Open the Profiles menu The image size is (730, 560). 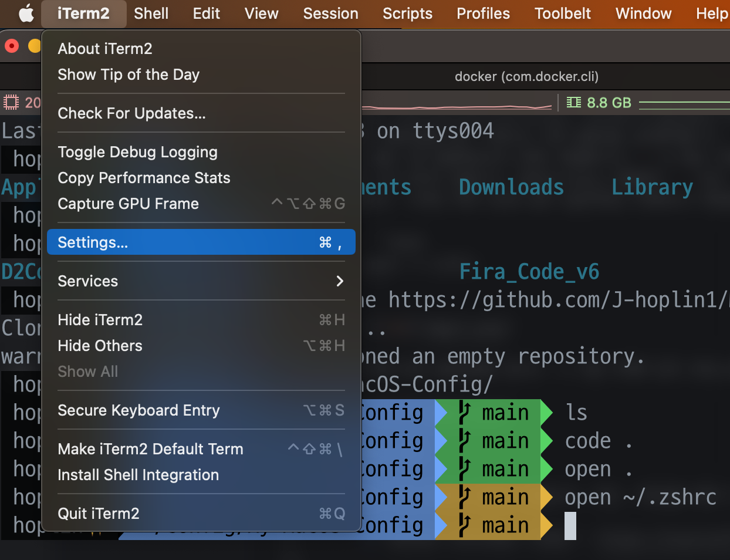tap(484, 14)
